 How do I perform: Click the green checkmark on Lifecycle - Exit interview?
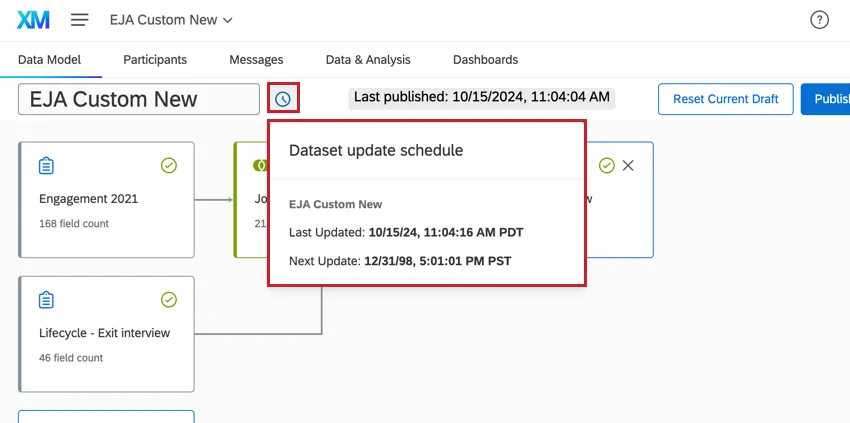(169, 300)
